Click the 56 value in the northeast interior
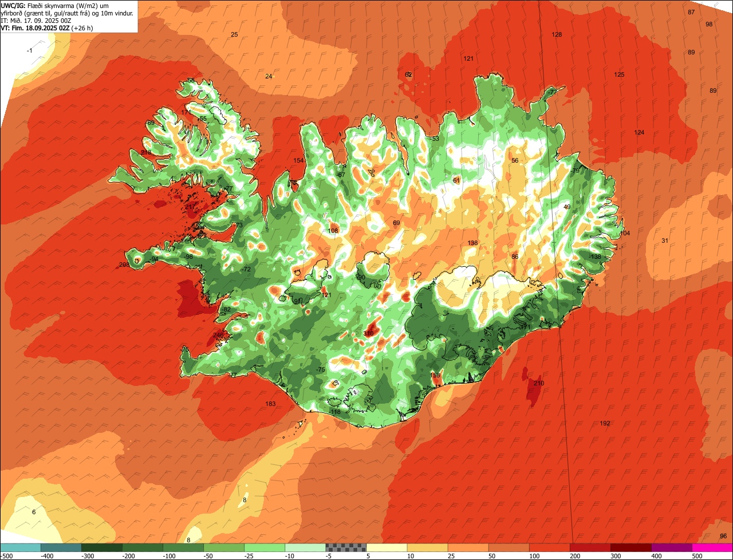Screen dimensions: 733x560 pyautogui.click(x=515, y=160)
